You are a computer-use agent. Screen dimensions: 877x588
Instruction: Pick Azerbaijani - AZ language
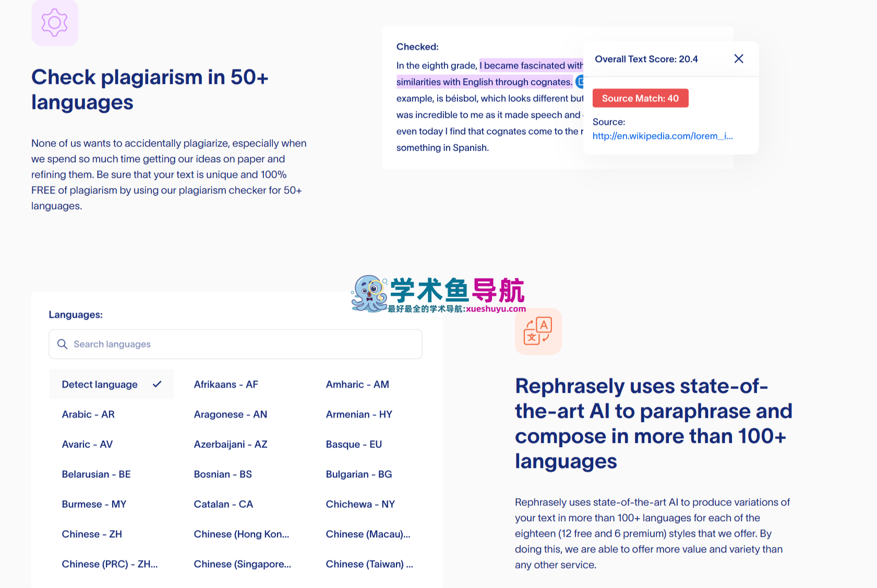(231, 444)
